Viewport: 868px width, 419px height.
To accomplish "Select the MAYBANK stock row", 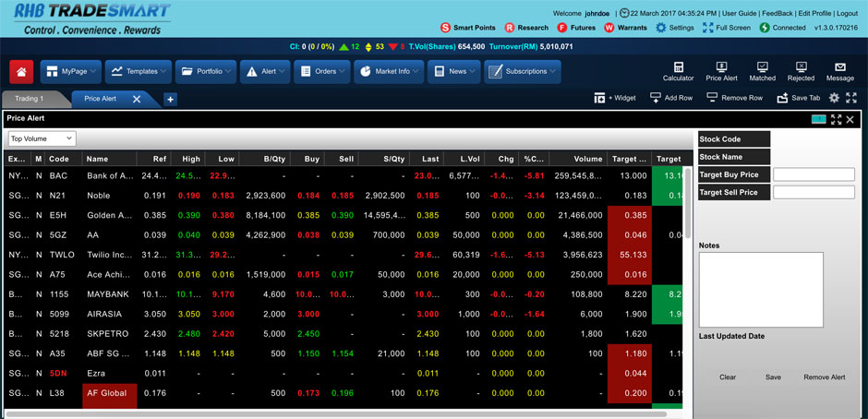I will [x=344, y=294].
